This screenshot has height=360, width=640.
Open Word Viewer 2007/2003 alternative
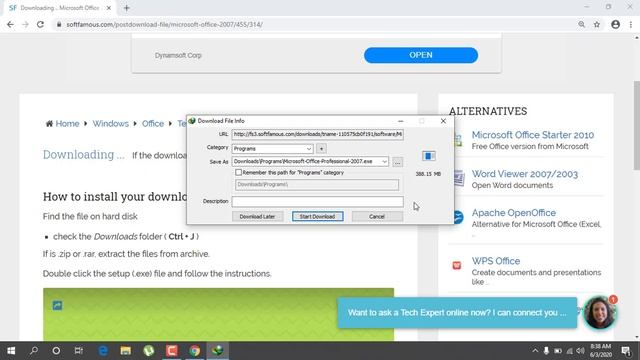(525, 174)
